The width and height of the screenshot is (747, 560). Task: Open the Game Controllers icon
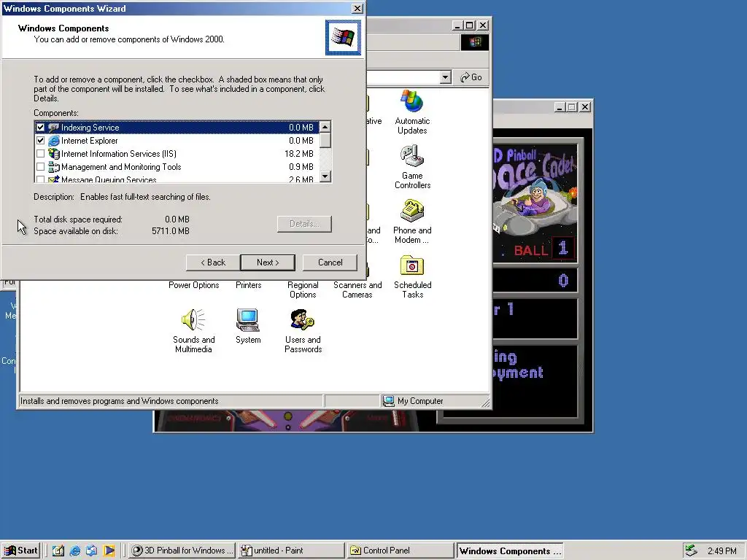point(412,156)
